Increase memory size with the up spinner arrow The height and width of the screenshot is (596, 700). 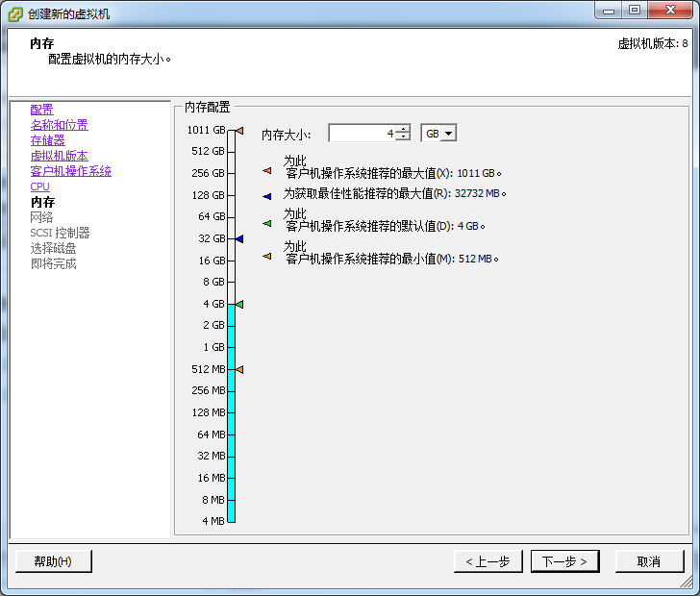[x=403, y=129]
